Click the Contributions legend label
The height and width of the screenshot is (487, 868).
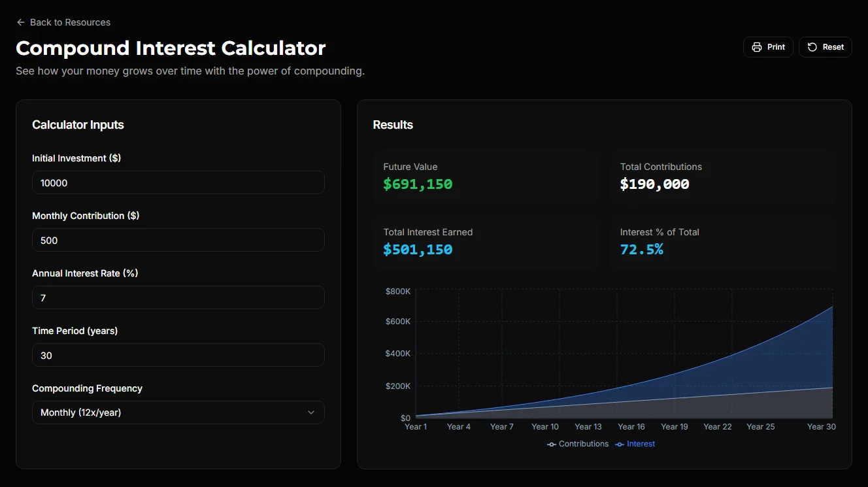[x=584, y=444]
